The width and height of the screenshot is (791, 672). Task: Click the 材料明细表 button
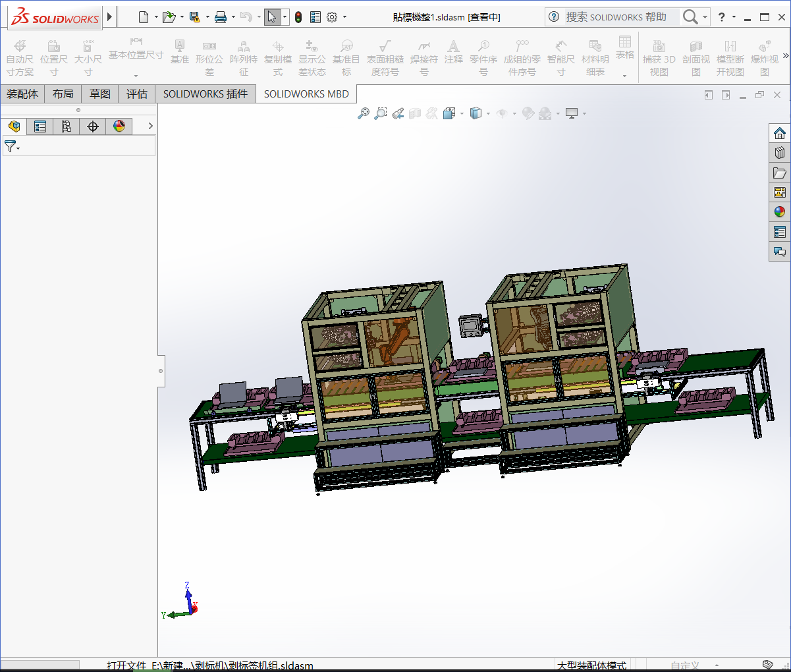point(595,57)
